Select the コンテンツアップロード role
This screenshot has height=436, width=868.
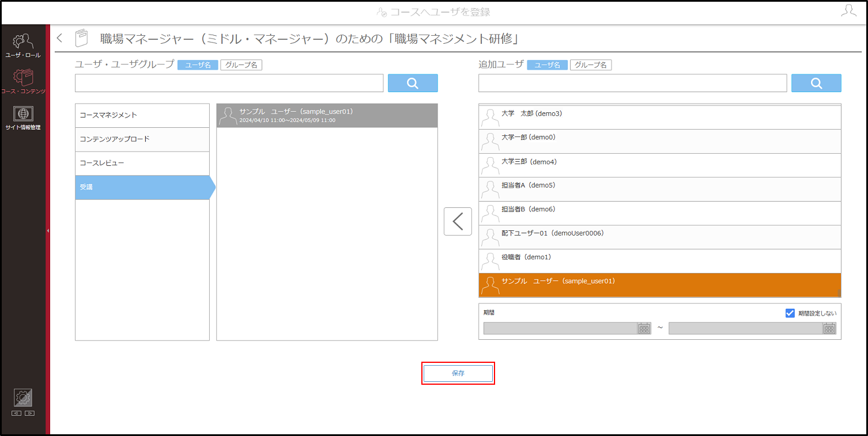[142, 139]
